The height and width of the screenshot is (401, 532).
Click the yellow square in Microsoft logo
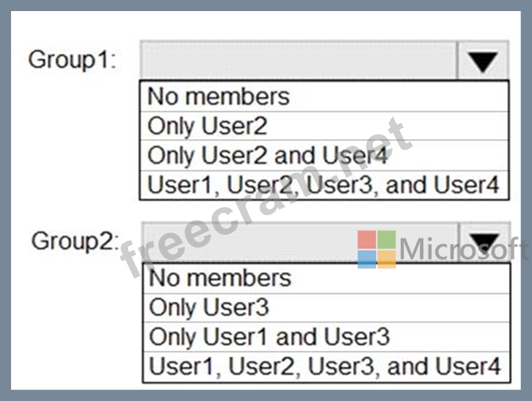(386, 259)
